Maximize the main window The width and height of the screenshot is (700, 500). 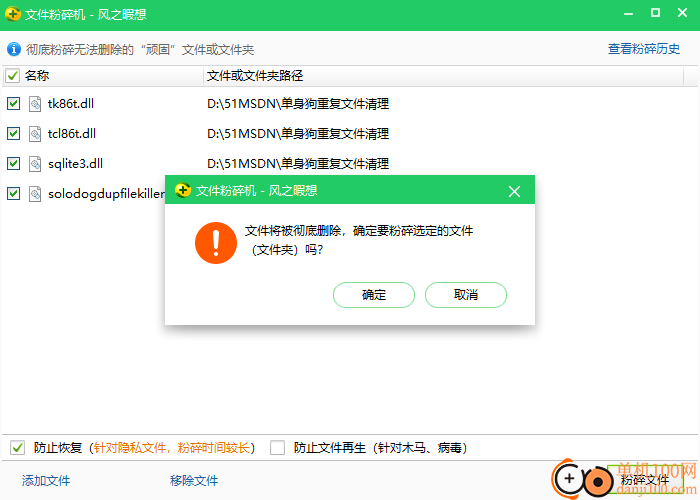pyautogui.click(x=655, y=13)
